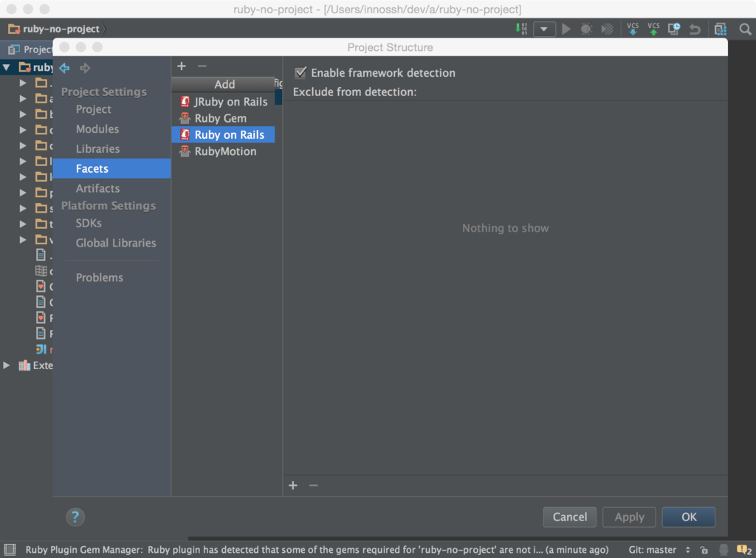Click the inspector hector icon in status bar
Image resolution: width=756 pixels, height=558 pixels.
[724, 550]
